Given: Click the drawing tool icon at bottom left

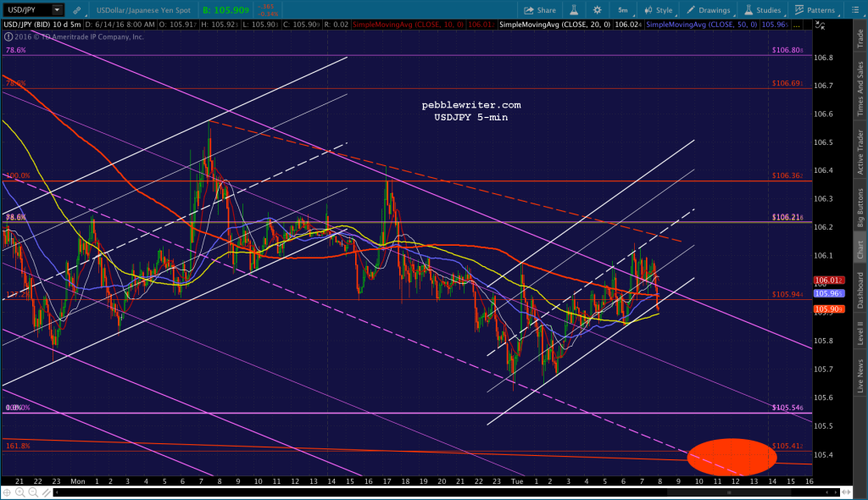Looking at the screenshot, I should click(x=47, y=492).
